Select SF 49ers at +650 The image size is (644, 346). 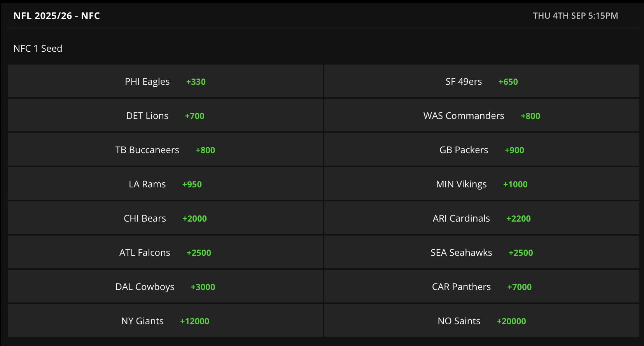point(482,81)
